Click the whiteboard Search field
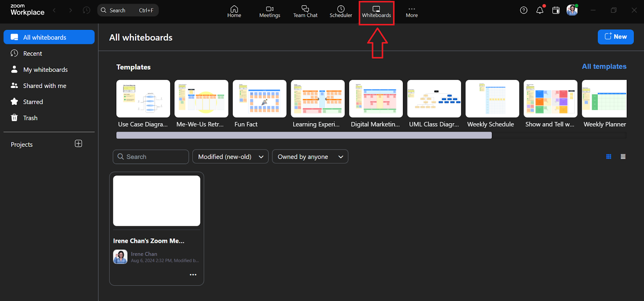 click(151, 157)
